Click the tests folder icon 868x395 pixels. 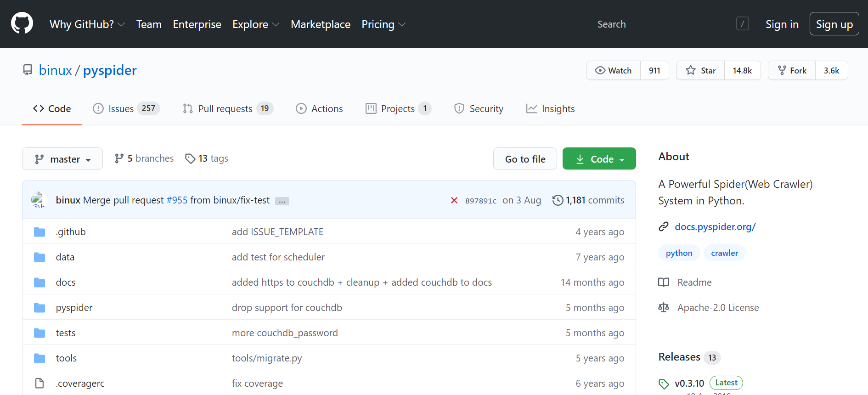point(39,333)
